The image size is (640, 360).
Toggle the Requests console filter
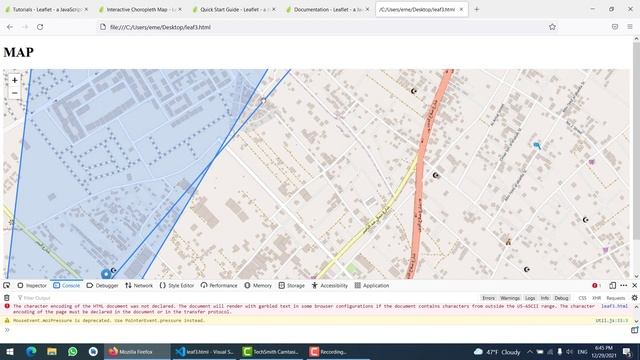point(616,298)
